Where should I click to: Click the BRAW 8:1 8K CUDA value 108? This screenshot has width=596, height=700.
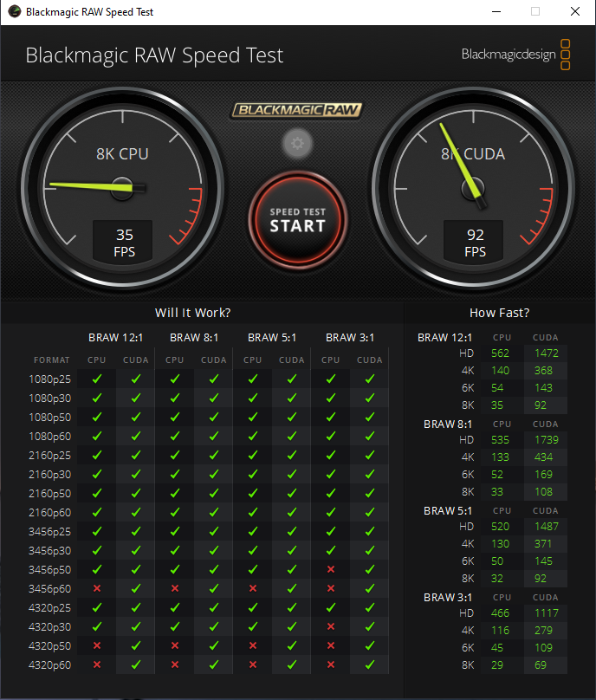pyautogui.click(x=543, y=491)
